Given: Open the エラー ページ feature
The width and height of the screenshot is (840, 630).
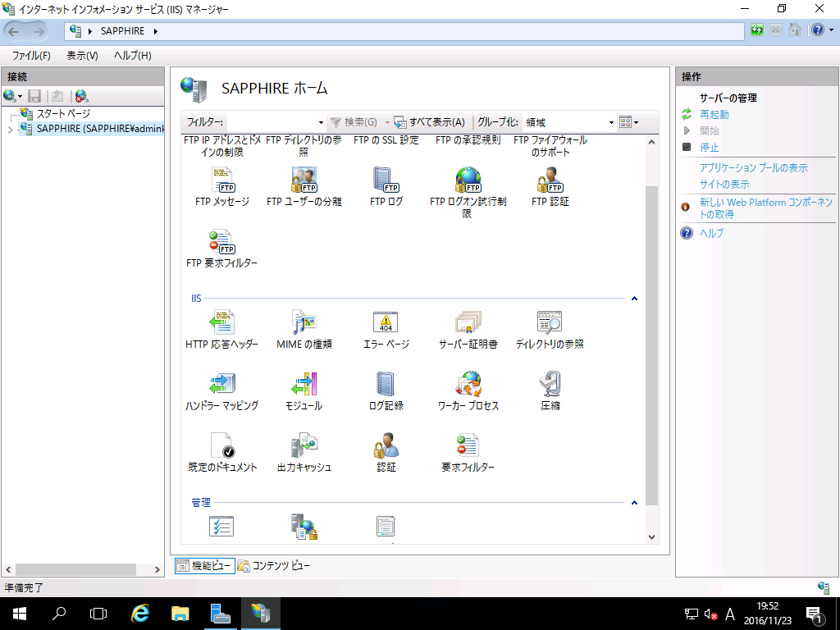Looking at the screenshot, I should pyautogui.click(x=386, y=330).
